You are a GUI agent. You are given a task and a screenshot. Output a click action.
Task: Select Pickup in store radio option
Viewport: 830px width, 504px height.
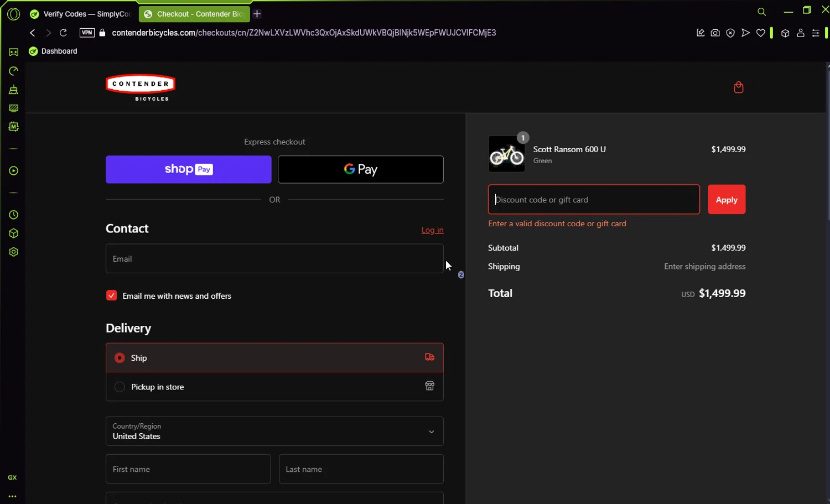(120, 387)
